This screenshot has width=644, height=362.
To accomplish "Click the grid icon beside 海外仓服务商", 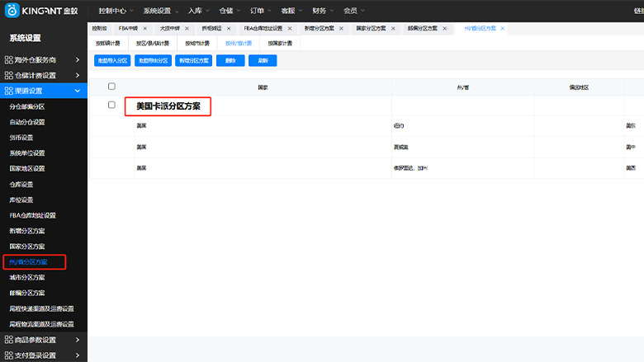I will pos(8,60).
